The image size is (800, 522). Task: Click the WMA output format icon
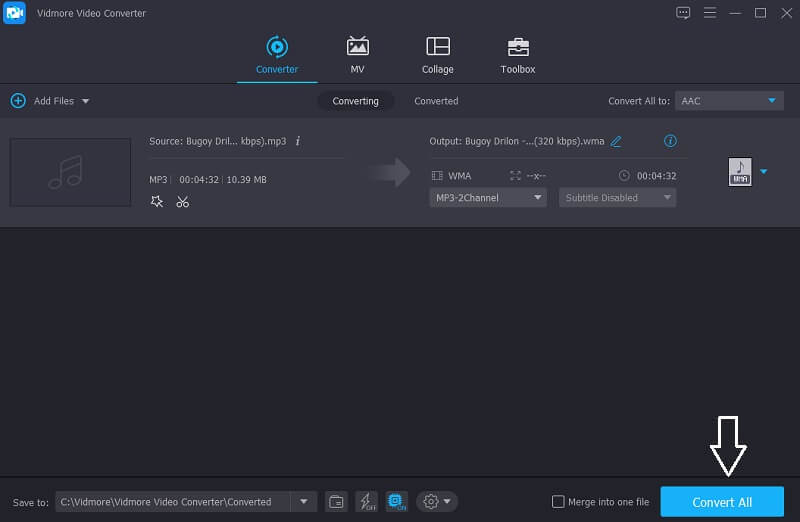pyautogui.click(x=739, y=173)
